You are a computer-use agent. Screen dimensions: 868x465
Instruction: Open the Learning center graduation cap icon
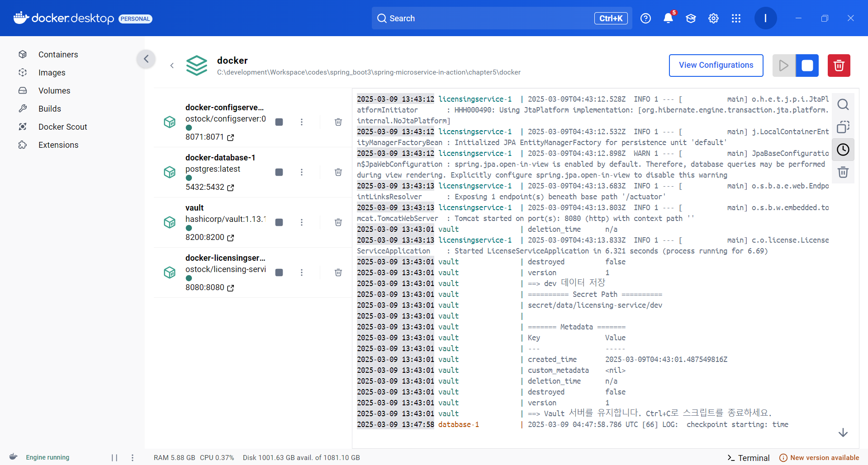(x=691, y=18)
